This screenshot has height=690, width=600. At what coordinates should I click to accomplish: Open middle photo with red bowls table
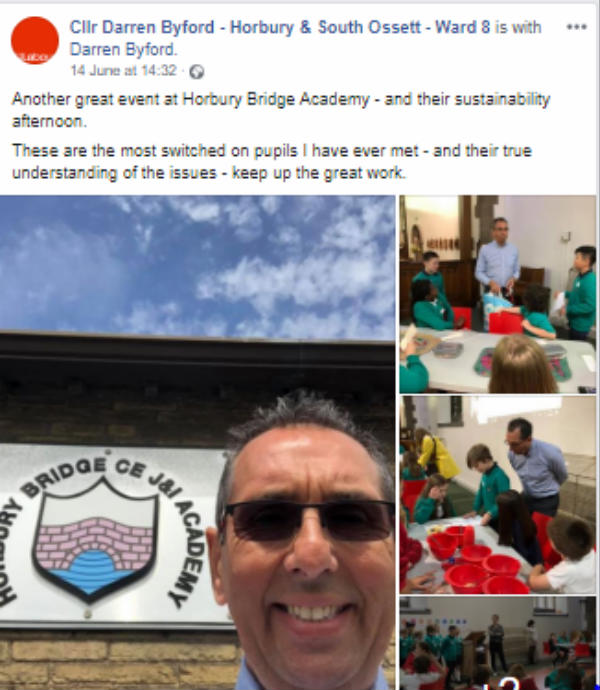click(497, 495)
